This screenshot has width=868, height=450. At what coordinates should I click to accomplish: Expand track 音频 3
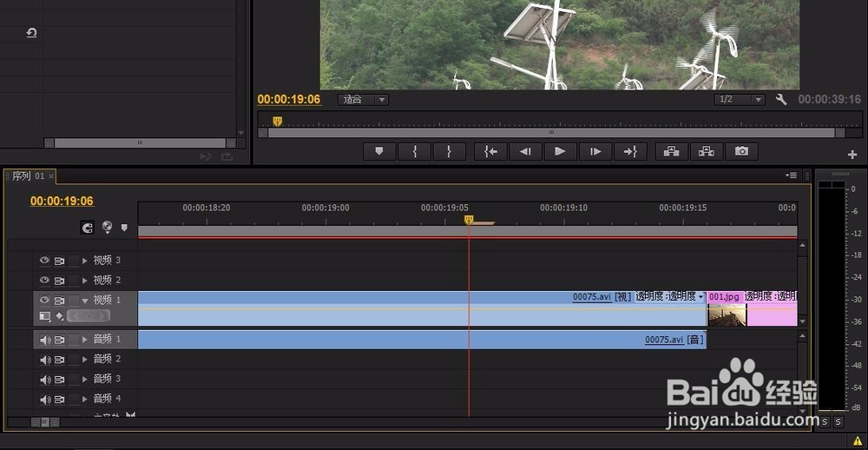pos(85,380)
